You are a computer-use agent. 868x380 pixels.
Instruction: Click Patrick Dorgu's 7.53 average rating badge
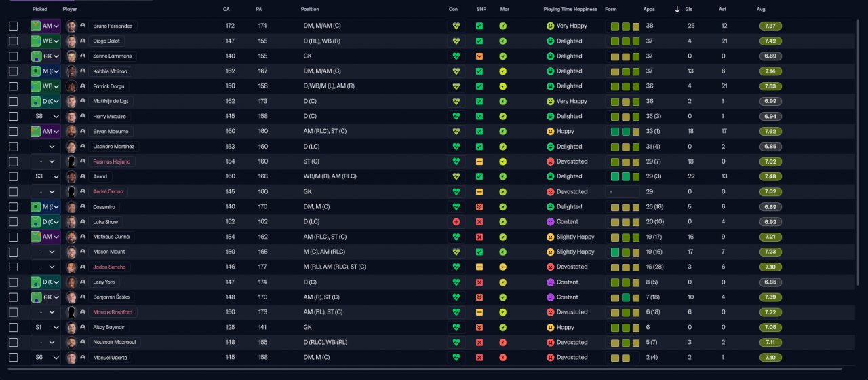(770, 86)
